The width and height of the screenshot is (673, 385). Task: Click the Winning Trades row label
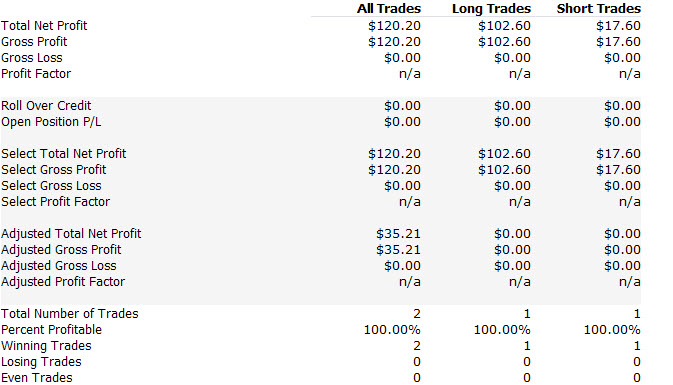pos(46,346)
